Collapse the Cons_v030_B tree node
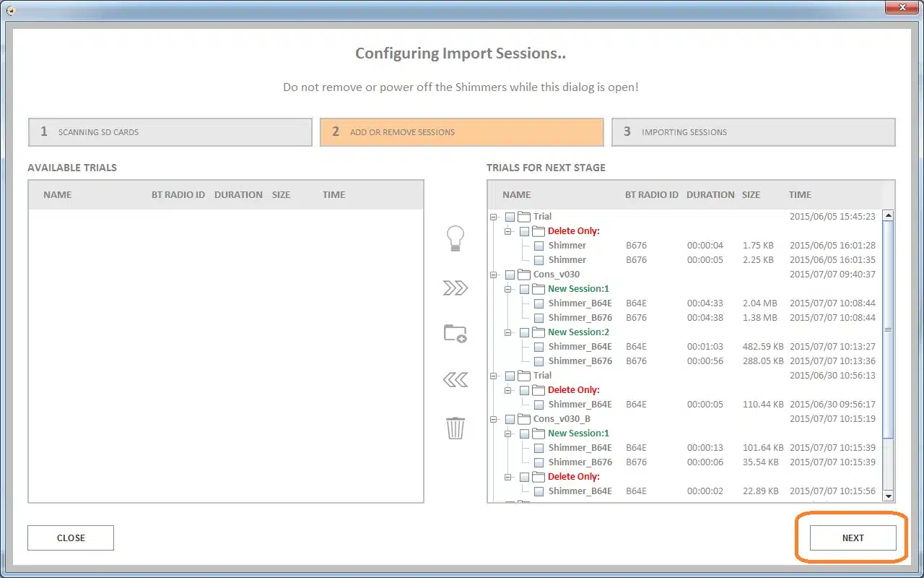This screenshot has width=924, height=578. (494, 419)
